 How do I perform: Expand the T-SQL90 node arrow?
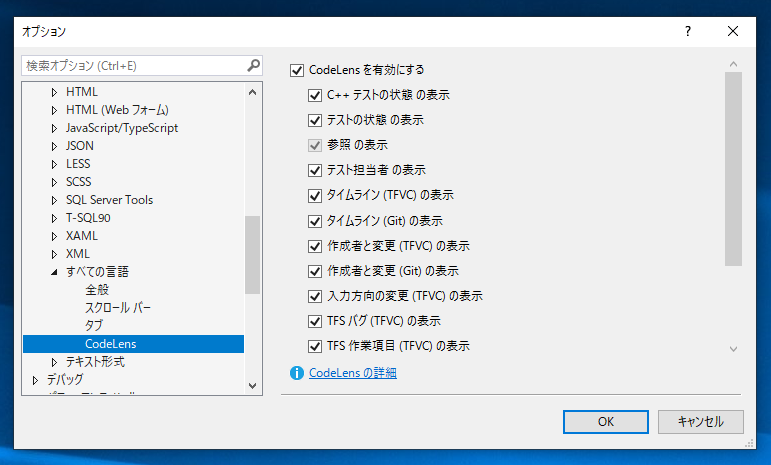[54, 218]
